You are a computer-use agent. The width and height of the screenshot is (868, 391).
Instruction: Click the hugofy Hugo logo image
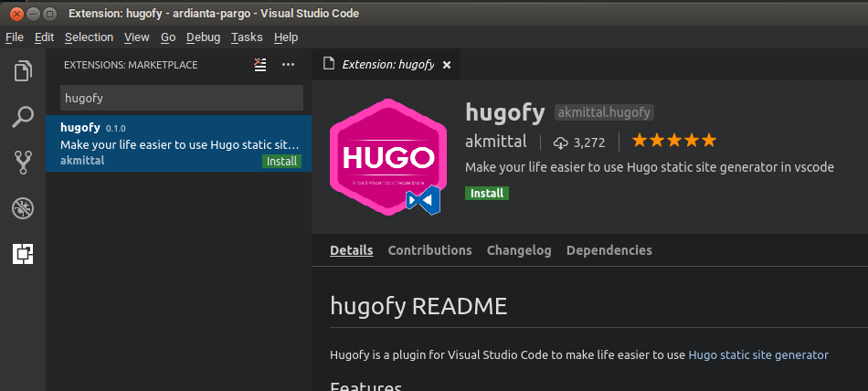tap(388, 157)
